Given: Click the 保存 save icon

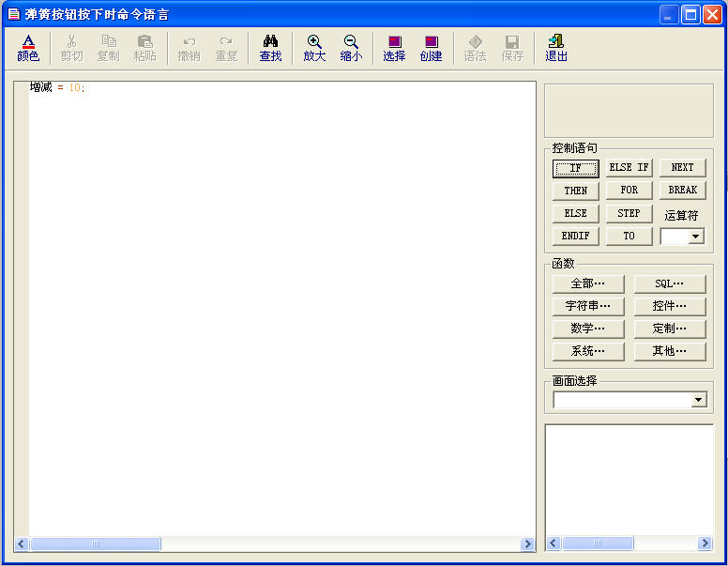Looking at the screenshot, I should tap(512, 48).
